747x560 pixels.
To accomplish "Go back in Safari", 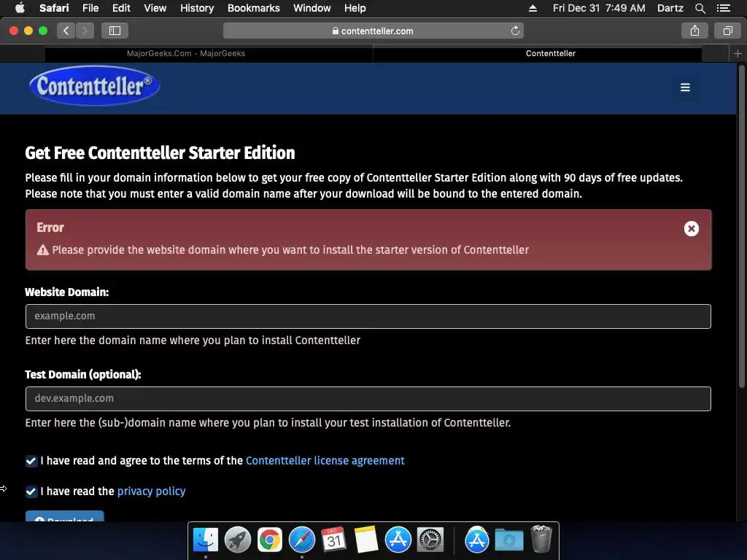I will coord(66,31).
